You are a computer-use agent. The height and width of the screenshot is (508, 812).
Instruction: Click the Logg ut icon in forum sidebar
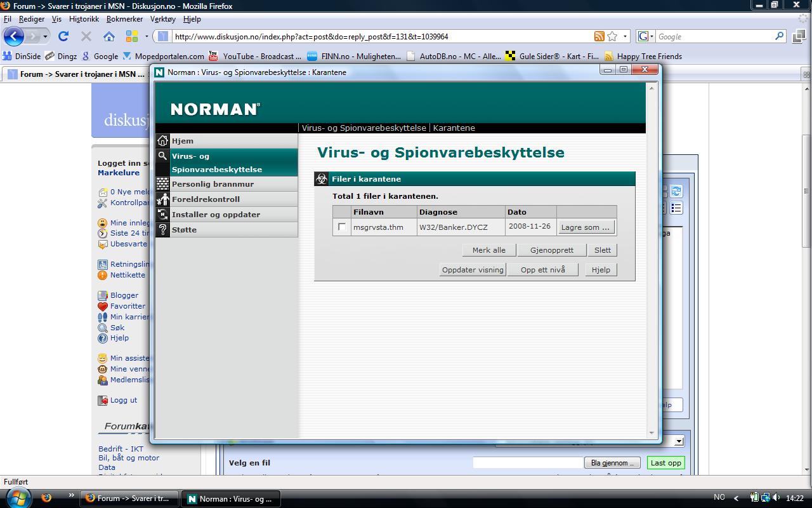click(x=103, y=400)
